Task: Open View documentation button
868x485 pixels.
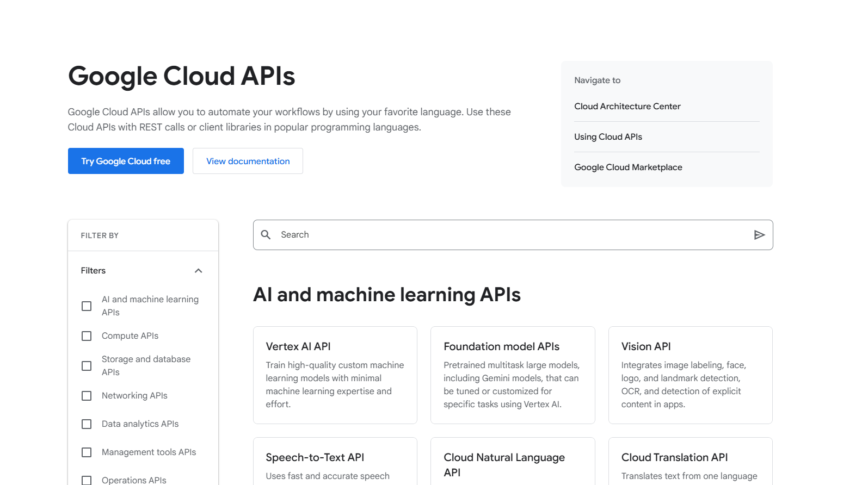Action: coord(248,161)
